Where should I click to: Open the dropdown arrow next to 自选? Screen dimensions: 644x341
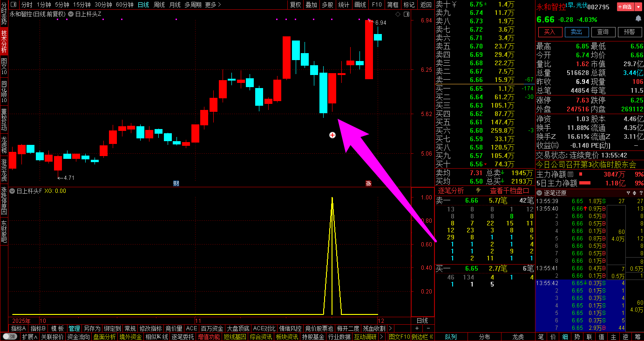[638, 7]
